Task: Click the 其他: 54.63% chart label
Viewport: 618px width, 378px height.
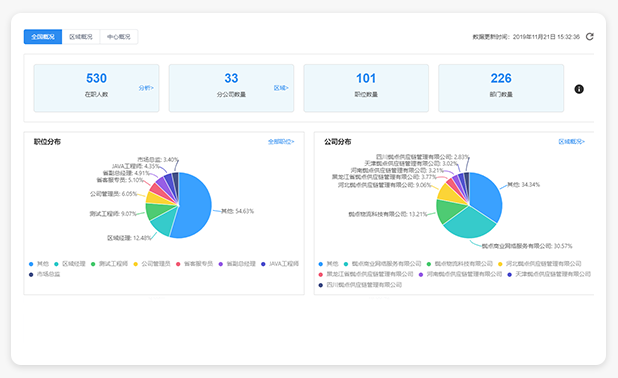Action: [237, 211]
